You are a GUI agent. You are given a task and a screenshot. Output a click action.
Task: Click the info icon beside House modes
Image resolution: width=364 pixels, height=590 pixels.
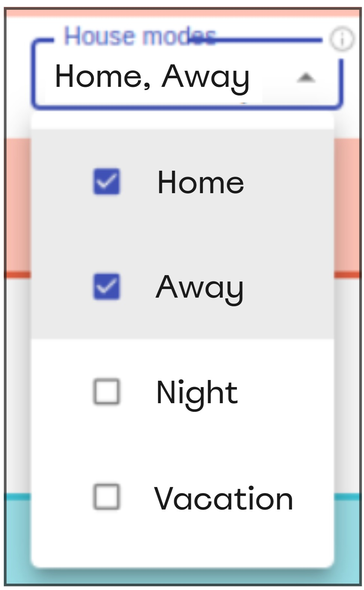pyautogui.click(x=342, y=39)
